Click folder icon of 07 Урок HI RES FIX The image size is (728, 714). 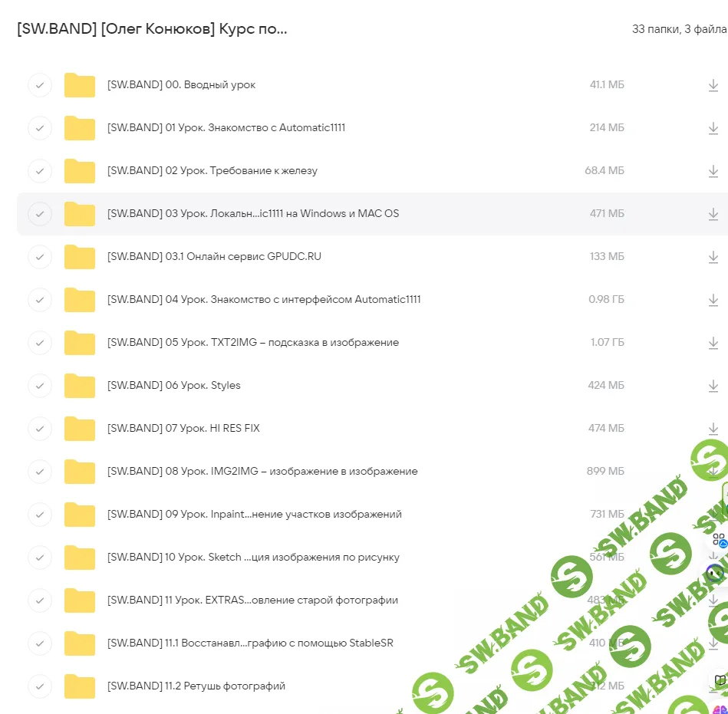(80, 428)
